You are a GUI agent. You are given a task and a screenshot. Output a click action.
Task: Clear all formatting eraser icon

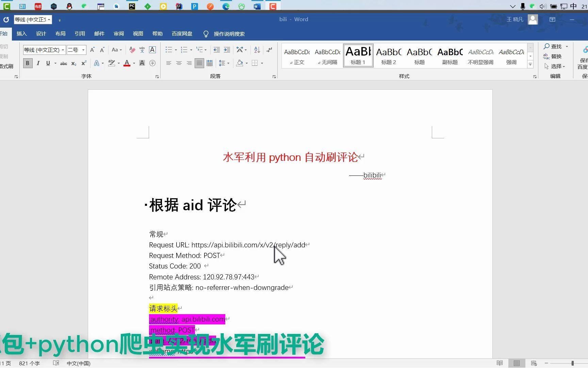click(132, 50)
